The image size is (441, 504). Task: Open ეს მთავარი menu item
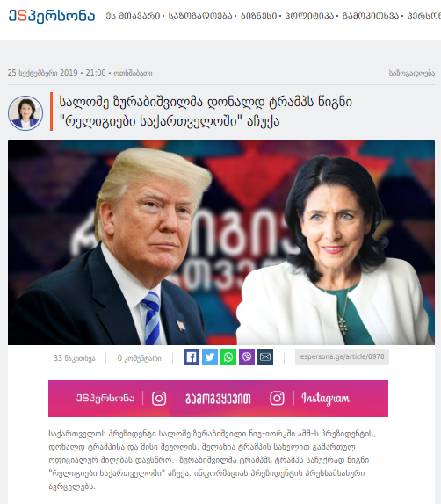(x=133, y=16)
